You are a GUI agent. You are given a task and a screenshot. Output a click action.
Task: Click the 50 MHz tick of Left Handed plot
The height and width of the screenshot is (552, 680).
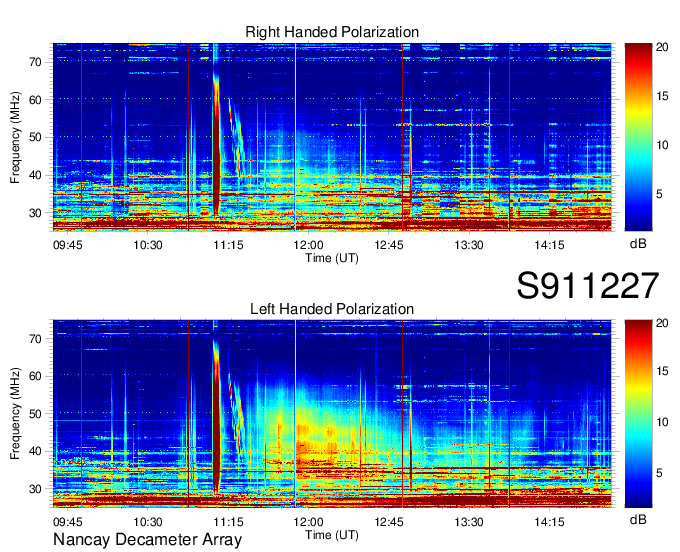36,414
